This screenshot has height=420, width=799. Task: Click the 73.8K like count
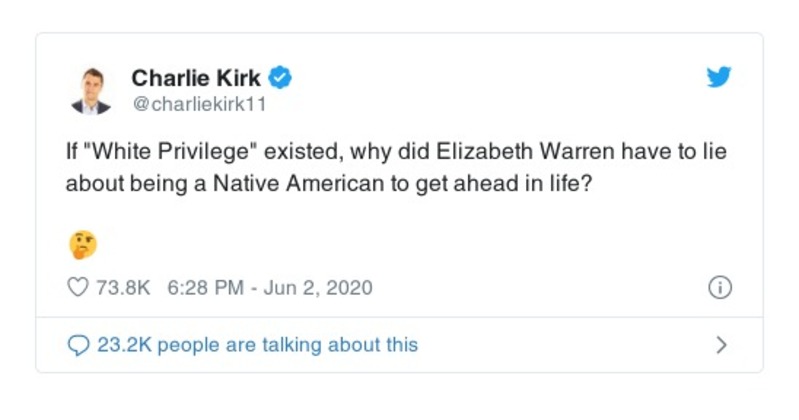coord(122,288)
